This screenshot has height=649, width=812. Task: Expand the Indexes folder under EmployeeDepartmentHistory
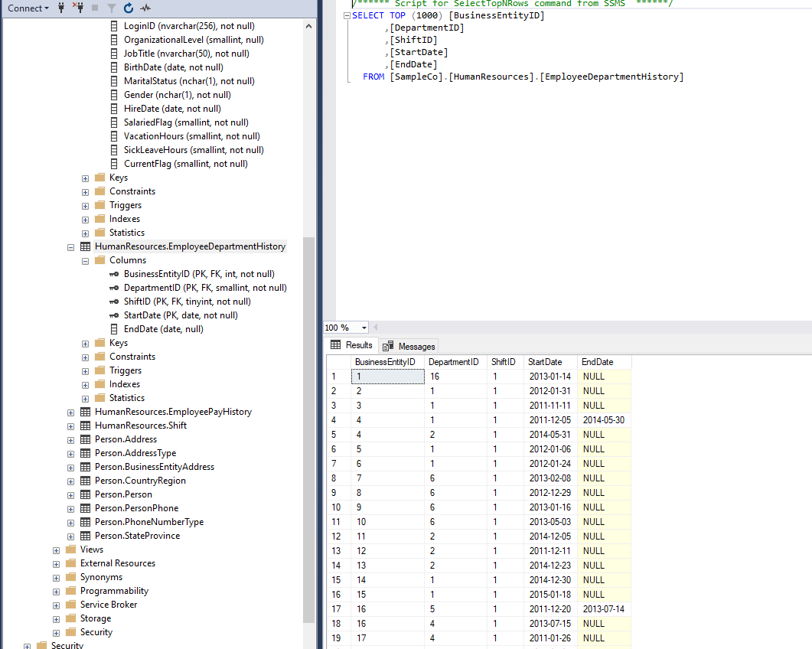[x=86, y=386]
